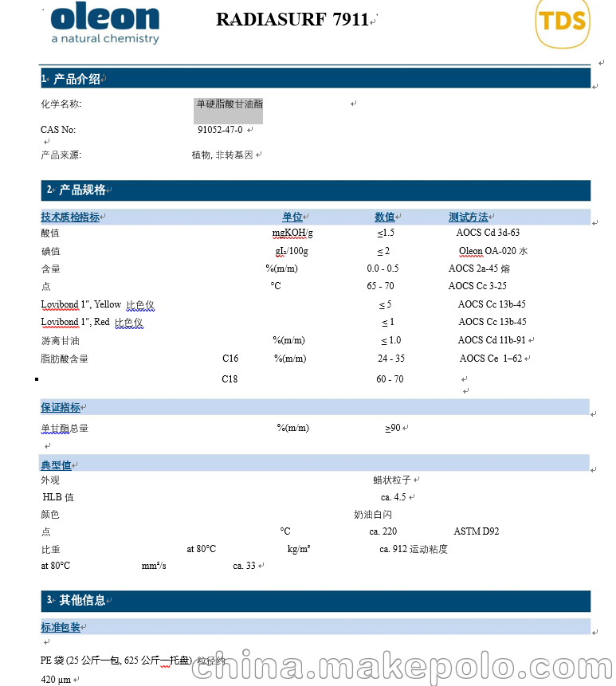Click the 化学名称 label
Screen dimensions: 616x686
[61, 104]
